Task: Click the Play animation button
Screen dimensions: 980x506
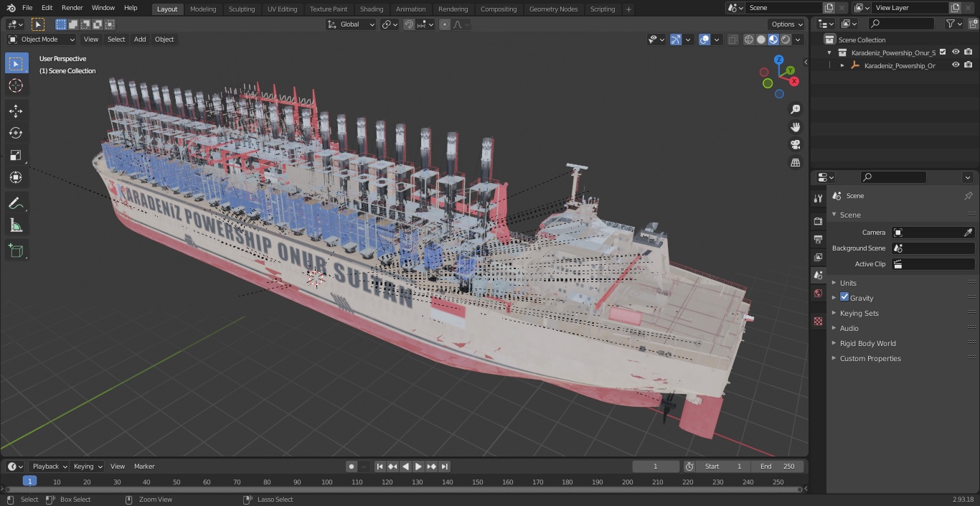Action: [x=418, y=467]
